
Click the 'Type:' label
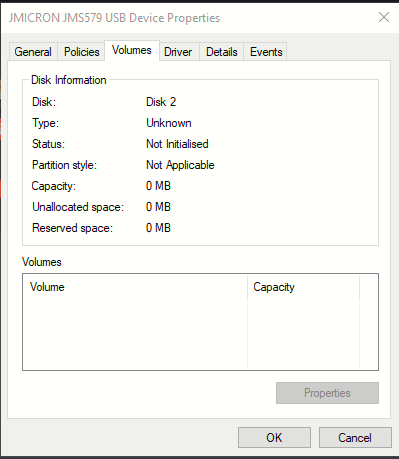point(45,123)
